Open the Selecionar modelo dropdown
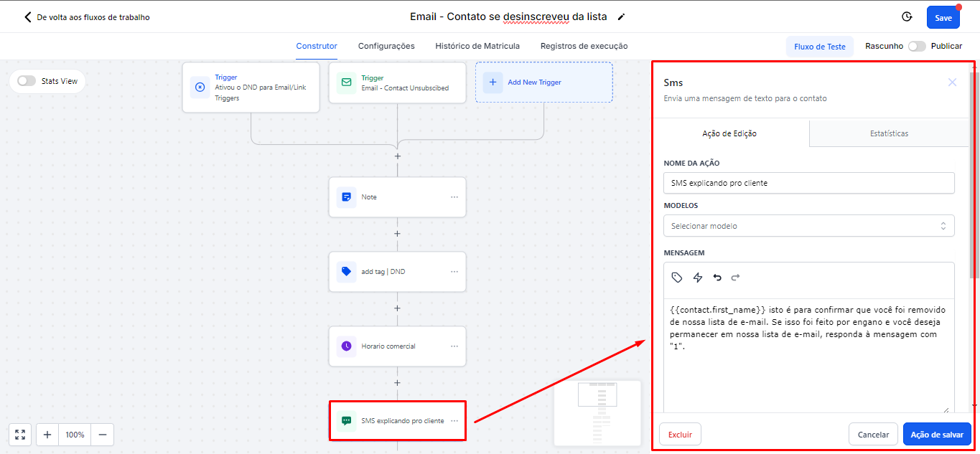 pos(808,226)
